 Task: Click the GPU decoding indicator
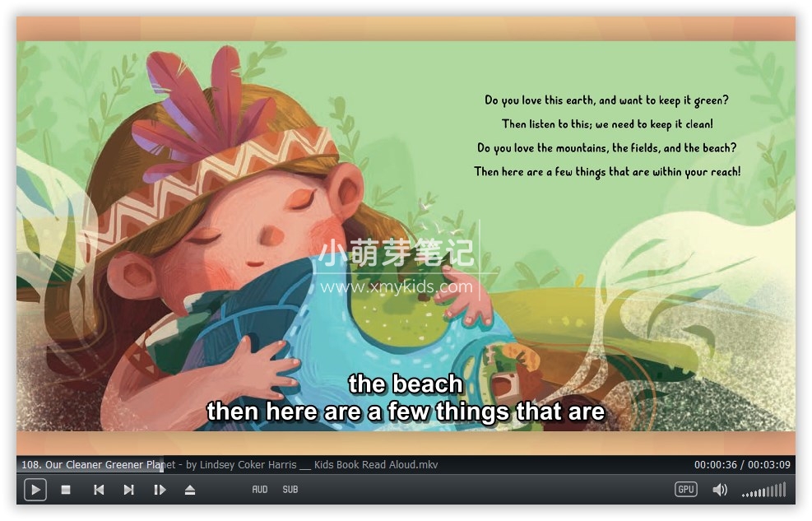click(685, 489)
